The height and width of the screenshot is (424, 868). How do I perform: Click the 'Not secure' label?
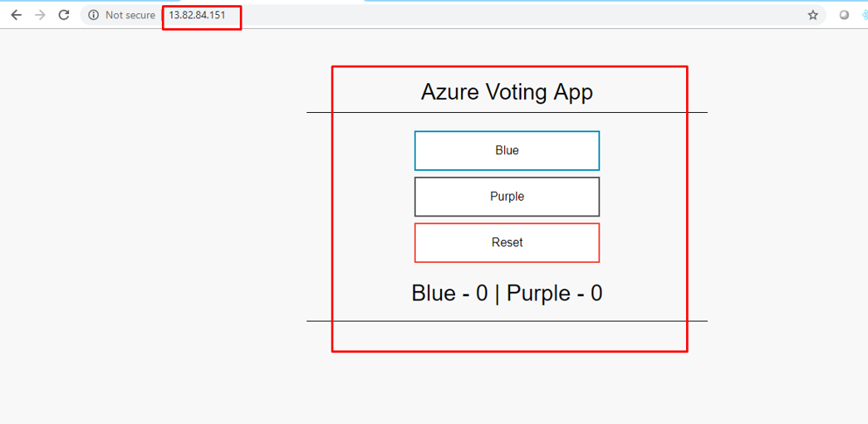point(130,16)
